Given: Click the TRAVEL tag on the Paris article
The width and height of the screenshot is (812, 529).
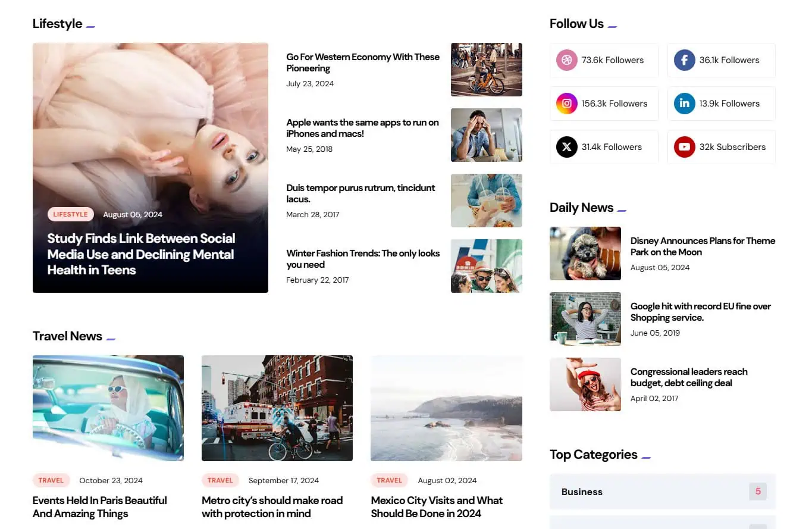Looking at the screenshot, I should click(x=51, y=480).
